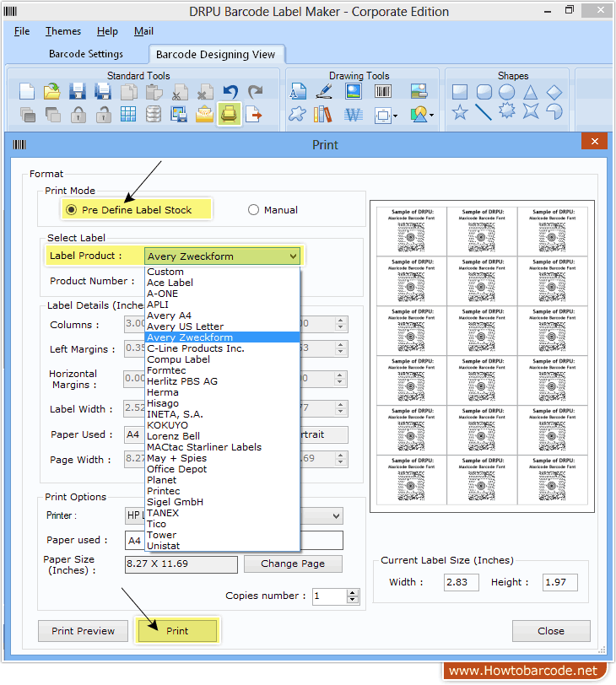Select the Star shape
The width and height of the screenshot is (616, 685).
coord(460,112)
